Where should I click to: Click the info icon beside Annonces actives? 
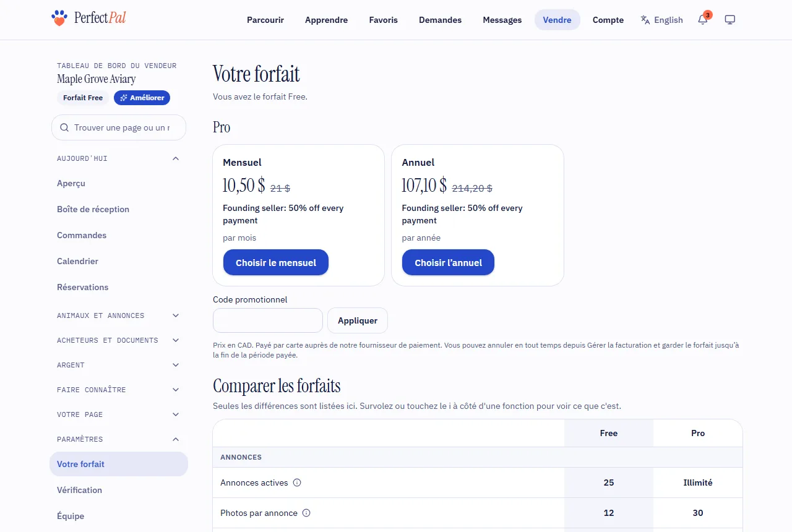coord(297,483)
